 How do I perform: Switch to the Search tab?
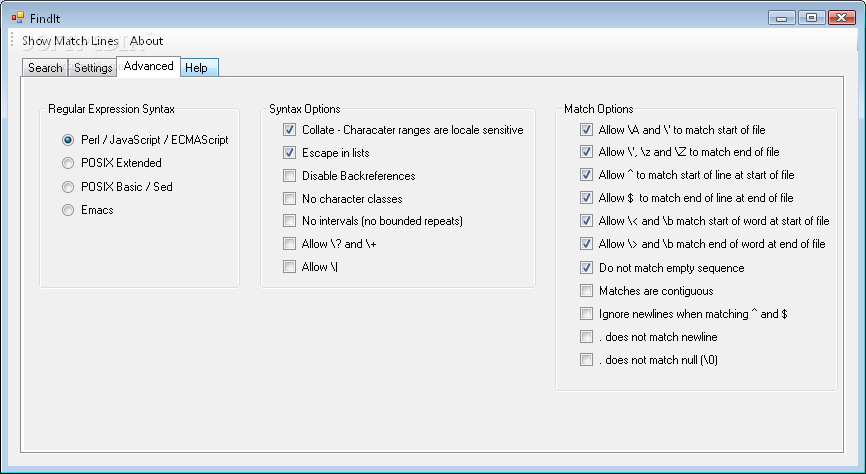pyautogui.click(x=45, y=68)
